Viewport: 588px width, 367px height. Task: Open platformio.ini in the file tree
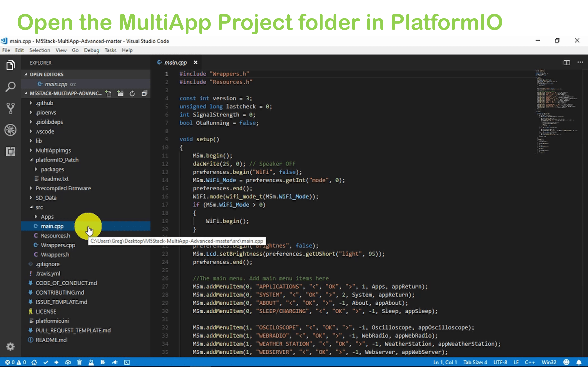(52, 321)
